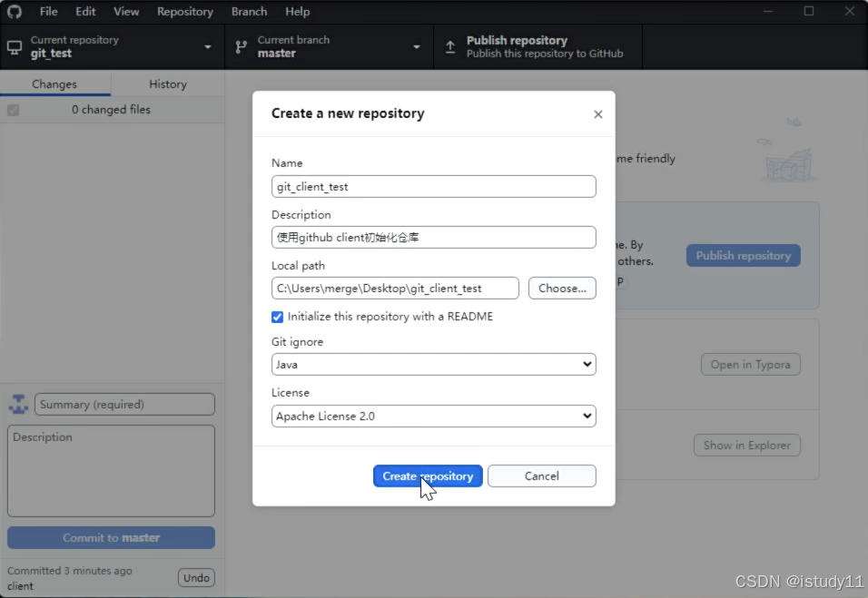Click the Commit to master button
Screen dimensions: 868x598
point(112,538)
